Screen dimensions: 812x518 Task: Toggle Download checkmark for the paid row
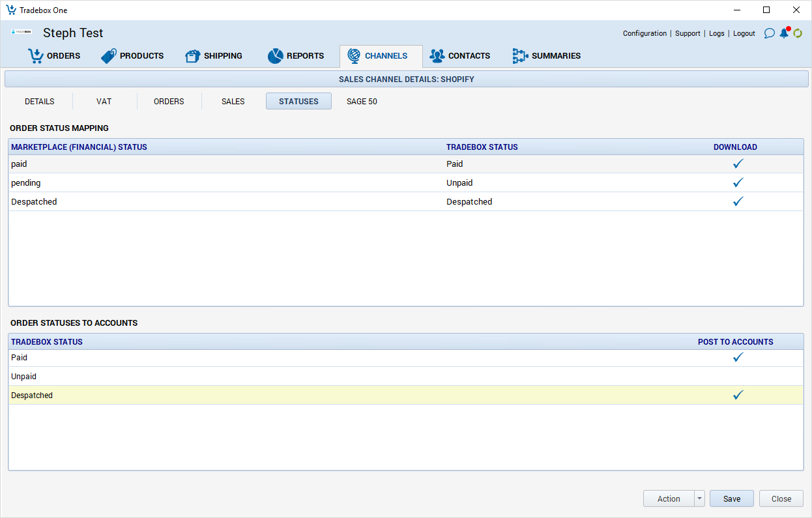click(738, 164)
